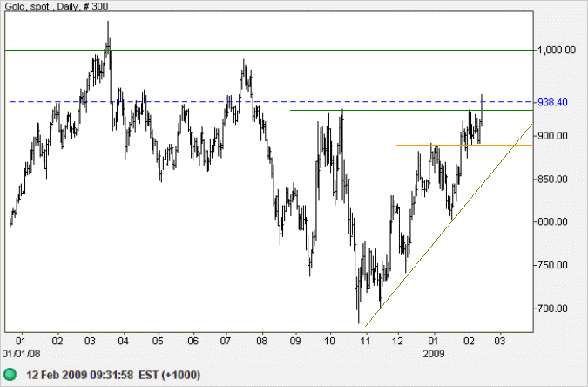Viewport: 588px width, 387px height.
Task: Select the 1,000.00 price axis label
Action: (557, 50)
